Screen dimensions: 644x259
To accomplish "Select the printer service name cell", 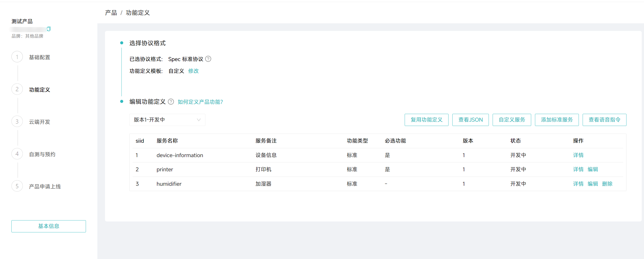I will tap(165, 169).
